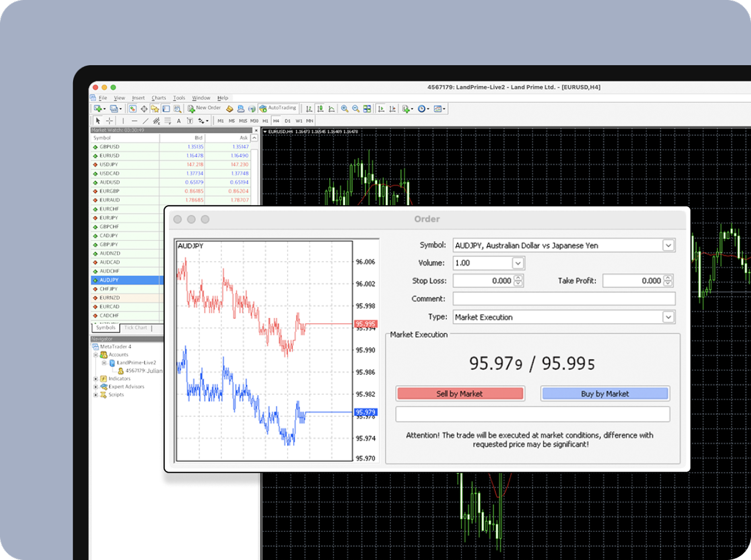Switch to the M15 timeframe
This screenshot has height=560, width=751.
click(x=243, y=121)
